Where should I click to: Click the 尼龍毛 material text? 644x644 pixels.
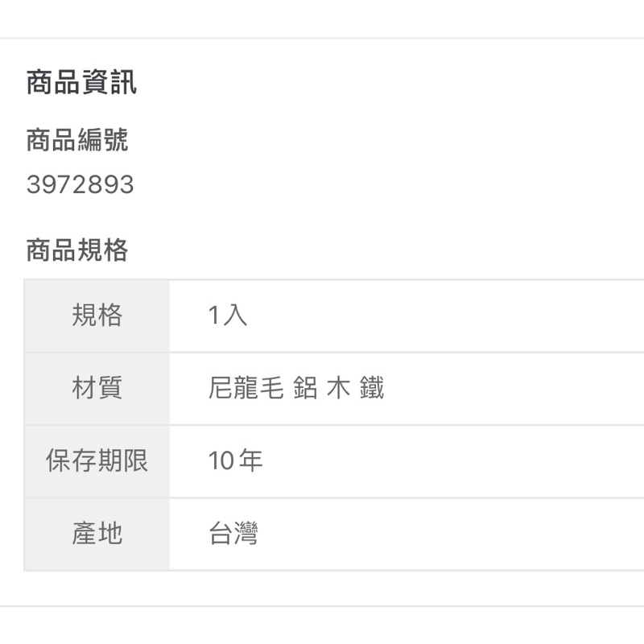pyautogui.click(x=246, y=389)
